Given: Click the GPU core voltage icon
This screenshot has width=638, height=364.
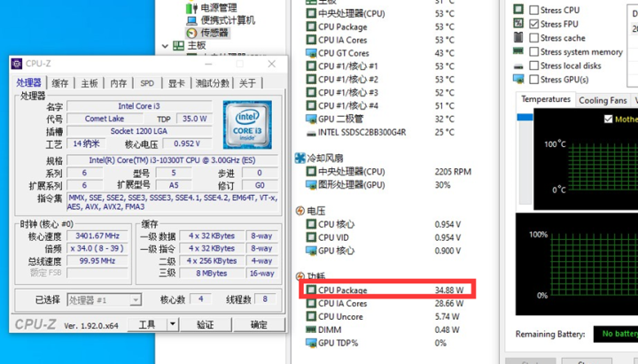Looking at the screenshot, I should click(x=311, y=251).
